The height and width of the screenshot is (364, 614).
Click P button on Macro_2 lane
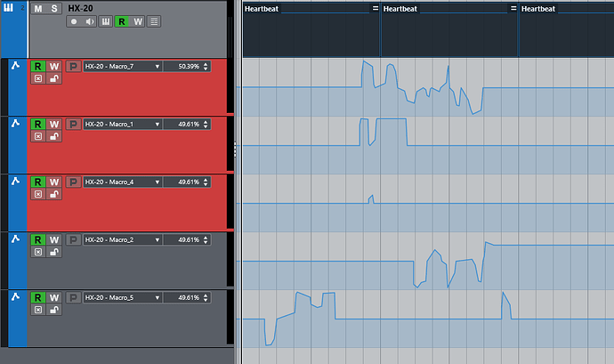[x=73, y=239]
